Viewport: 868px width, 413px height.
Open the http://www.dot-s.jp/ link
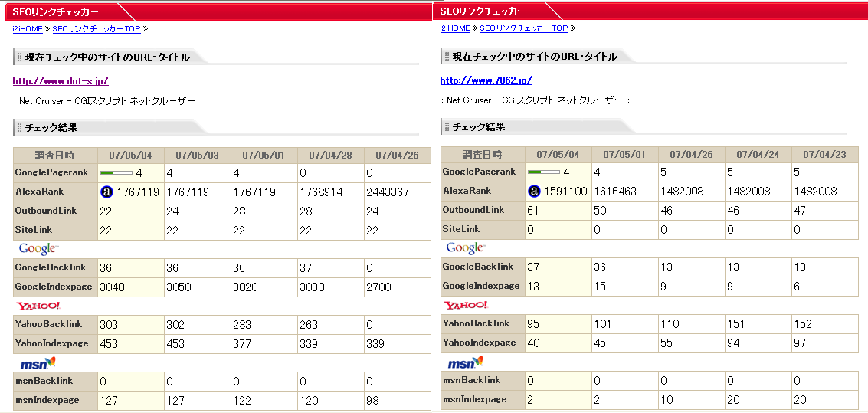[61, 80]
